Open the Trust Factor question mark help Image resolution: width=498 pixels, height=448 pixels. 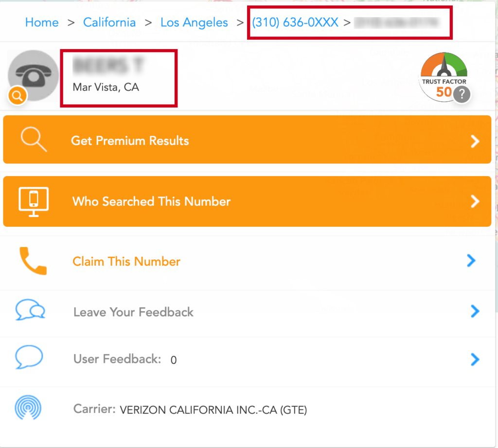(462, 94)
